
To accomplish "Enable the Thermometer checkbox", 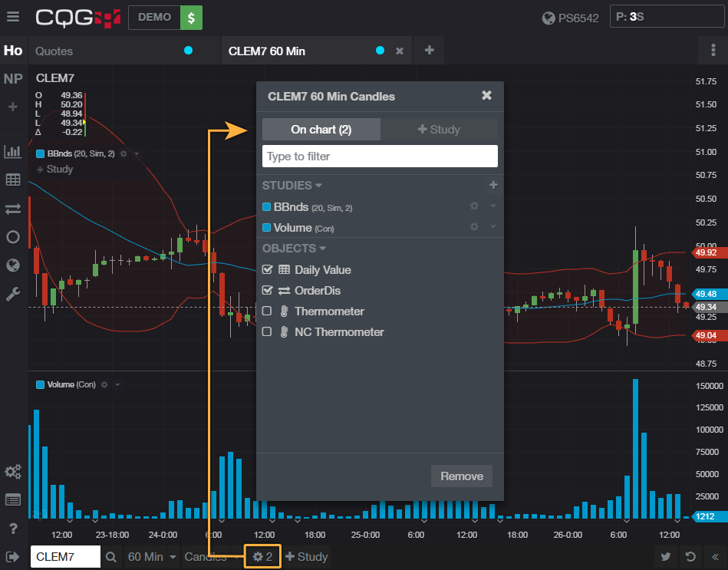I will click(267, 311).
